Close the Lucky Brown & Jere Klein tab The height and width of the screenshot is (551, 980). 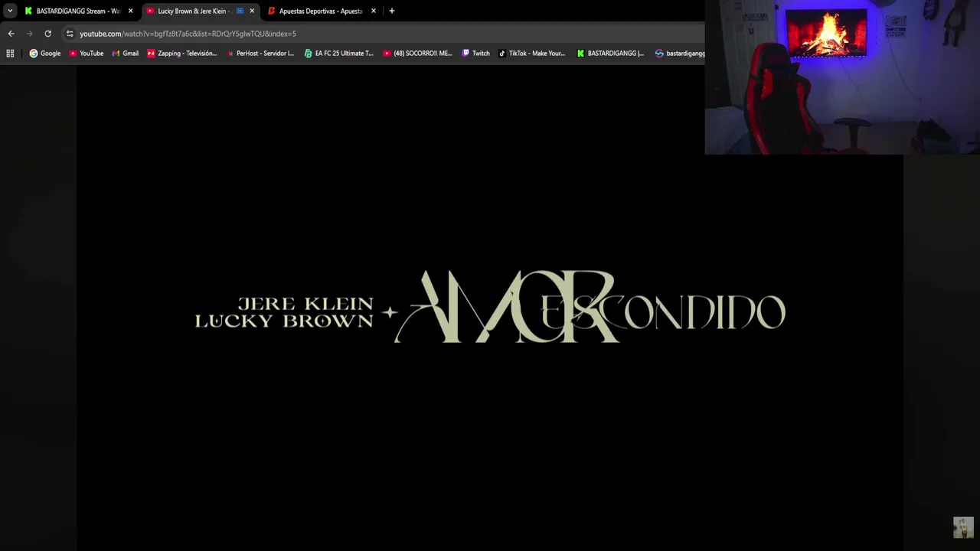click(x=252, y=11)
